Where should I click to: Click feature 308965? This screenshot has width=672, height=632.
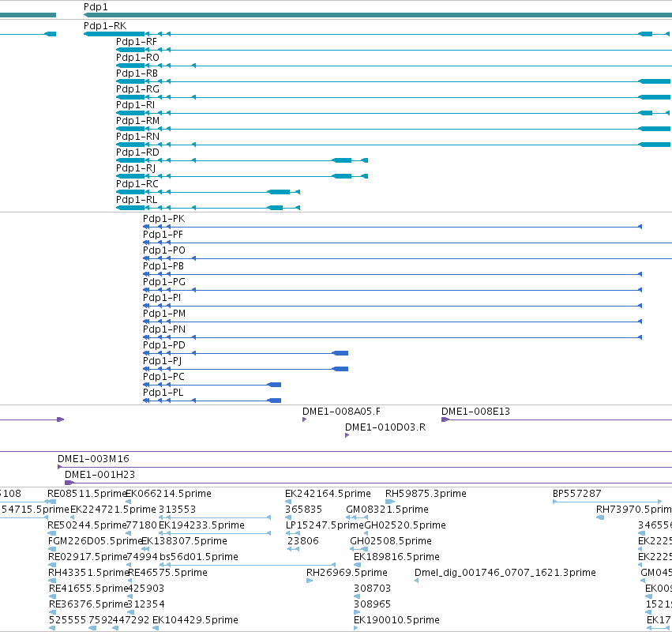click(x=373, y=605)
